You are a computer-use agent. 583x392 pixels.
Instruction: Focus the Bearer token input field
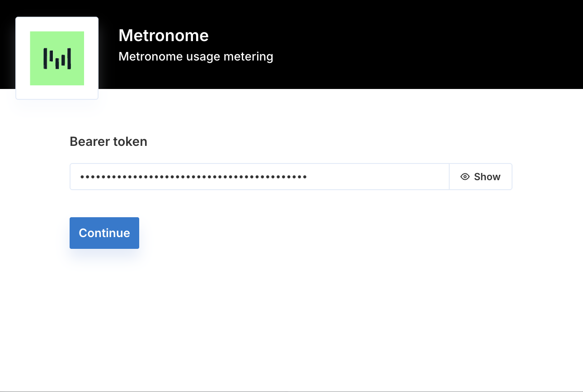259,177
